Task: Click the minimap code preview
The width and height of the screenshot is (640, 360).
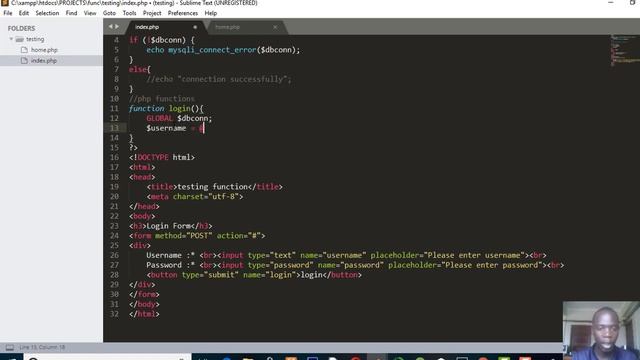Action: [x=624, y=50]
